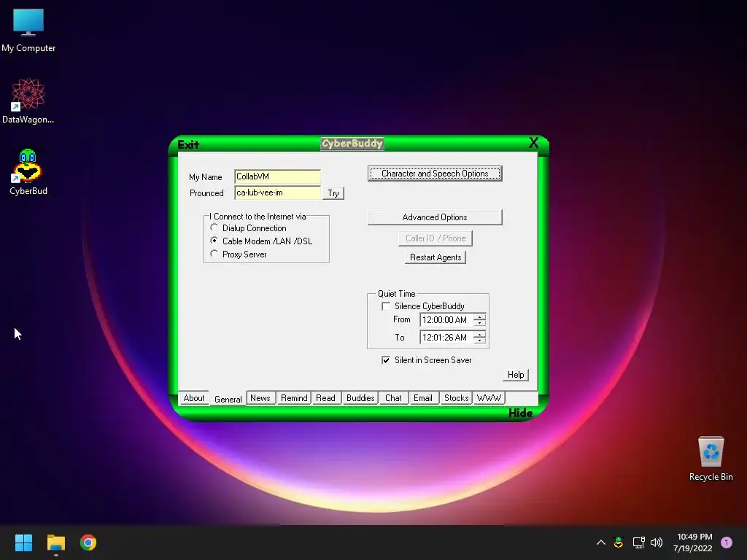Increase the From time with up arrow

480,316
